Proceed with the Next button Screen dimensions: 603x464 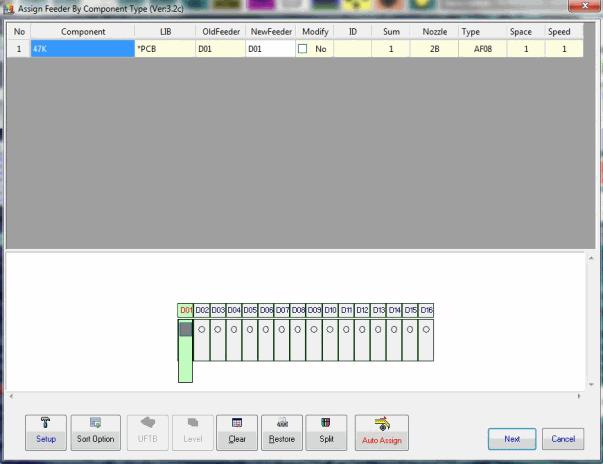(511, 438)
